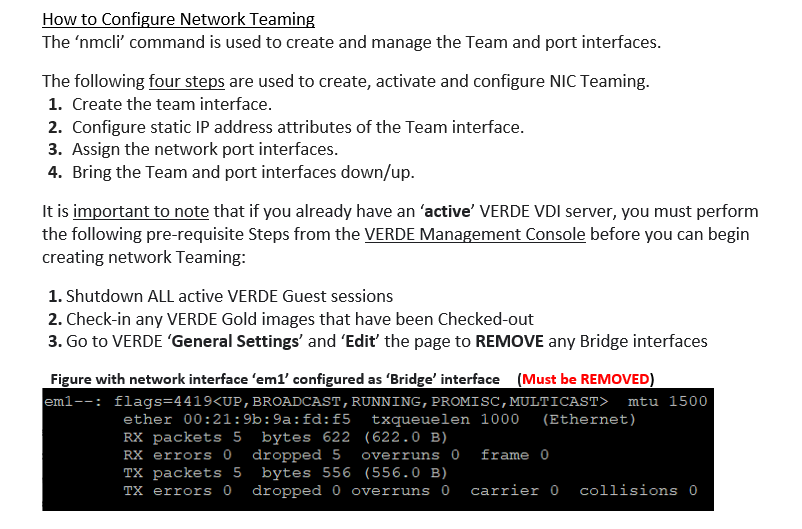Click the 'mtu 1500' value in terminal
Viewport: 802px width, 529px height.
coord(667,402)
